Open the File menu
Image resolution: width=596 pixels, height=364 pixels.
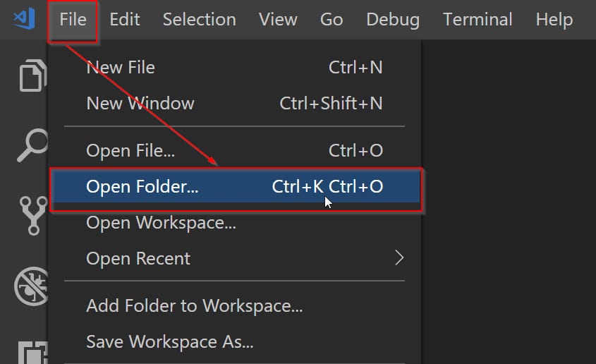[73, 20]
